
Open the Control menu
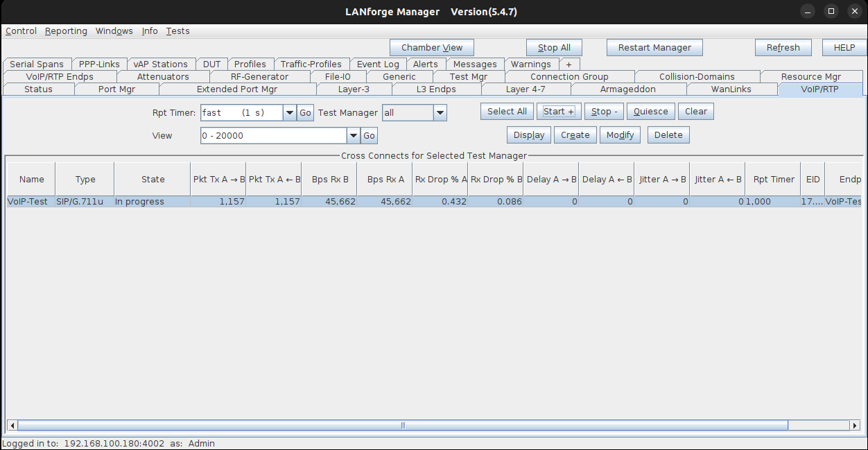[x=21, y=31]
